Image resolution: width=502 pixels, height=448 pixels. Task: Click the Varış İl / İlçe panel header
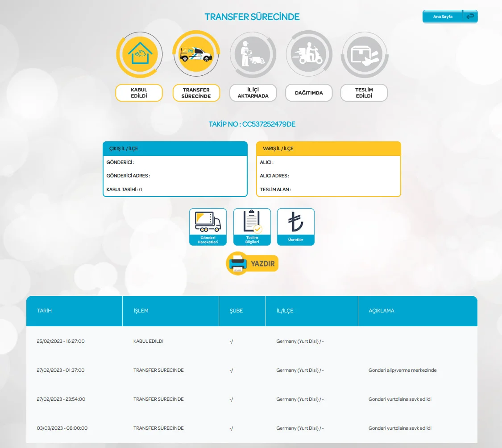click(328, 148)
